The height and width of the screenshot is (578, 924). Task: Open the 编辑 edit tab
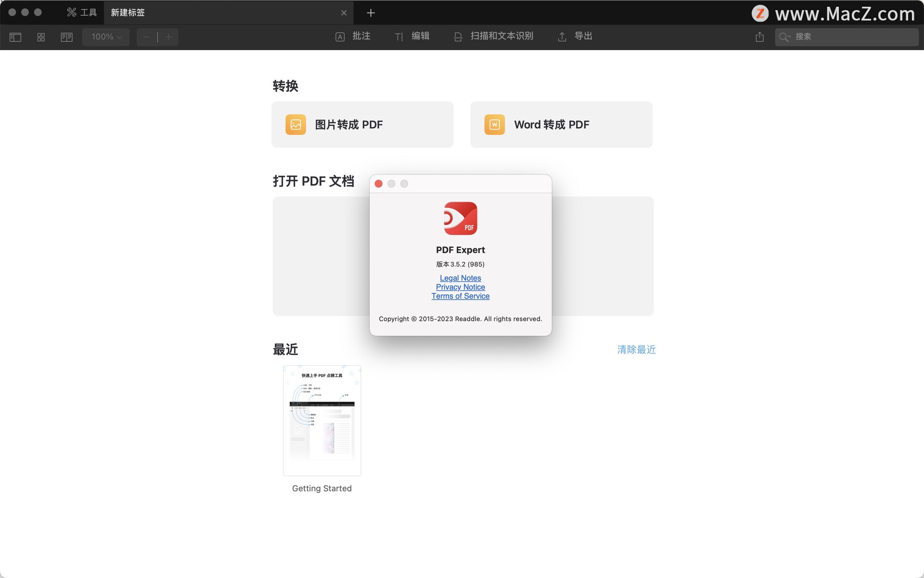412,37
